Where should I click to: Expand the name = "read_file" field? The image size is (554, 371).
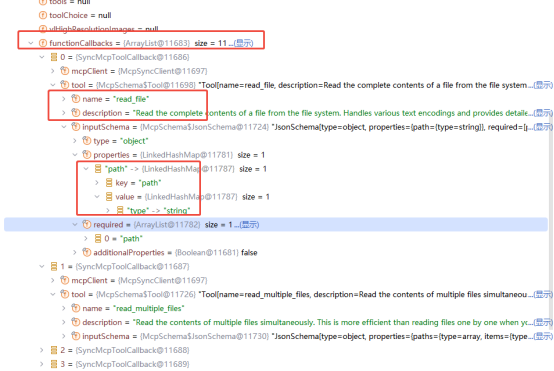[x=64, y=99]
